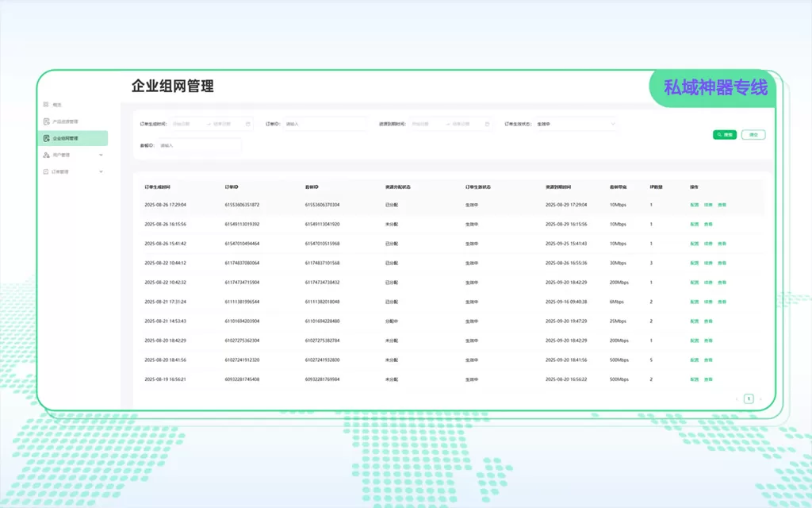Click calendar icon in 订单生成时间 date range
The image size is (812, 508).
point(247,124)
